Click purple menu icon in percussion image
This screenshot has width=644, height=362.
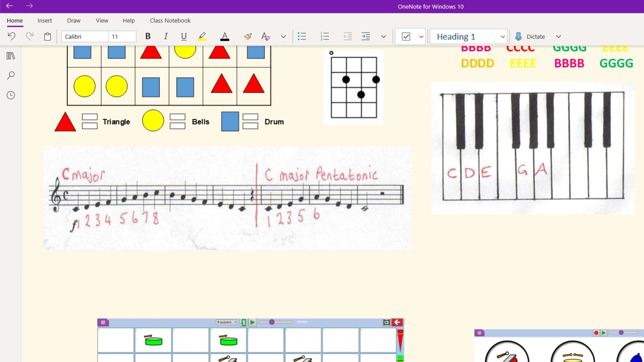tap(479, 333)
